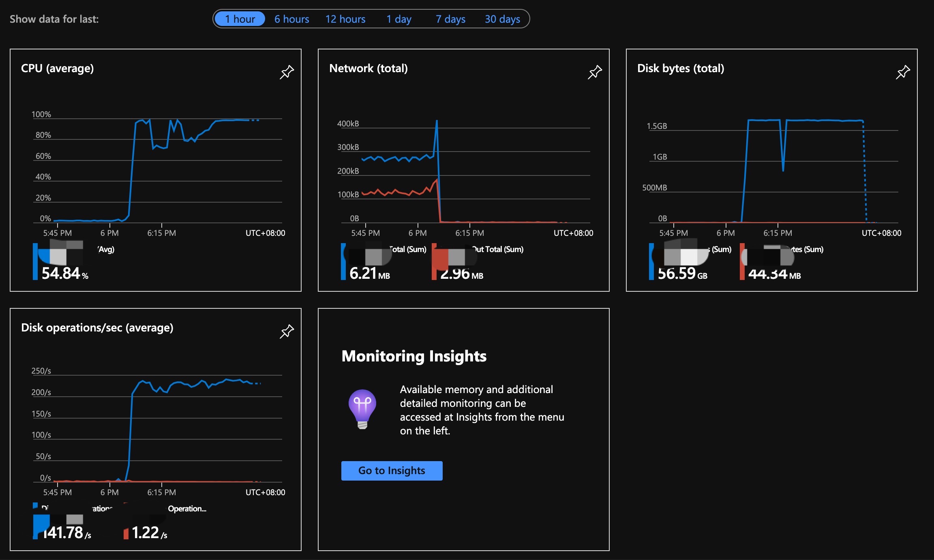Pin the Disk bytes (total) chart
934x560 pixels.
(903, 72)
